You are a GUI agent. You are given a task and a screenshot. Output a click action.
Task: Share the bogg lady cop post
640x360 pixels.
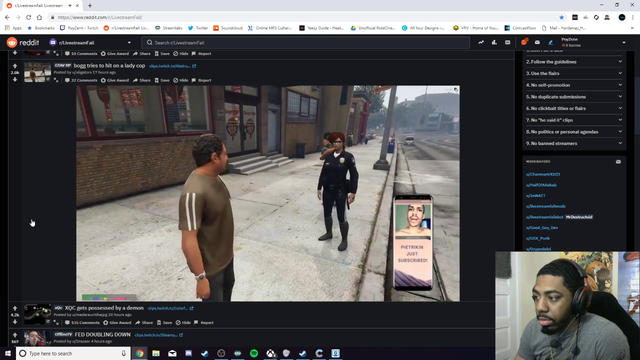point(142,80)
